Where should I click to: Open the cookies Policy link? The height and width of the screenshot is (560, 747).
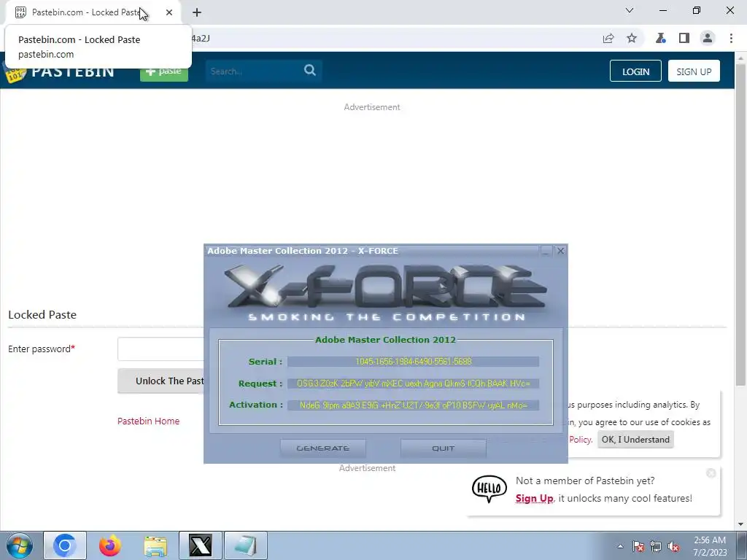click(580, 440)
